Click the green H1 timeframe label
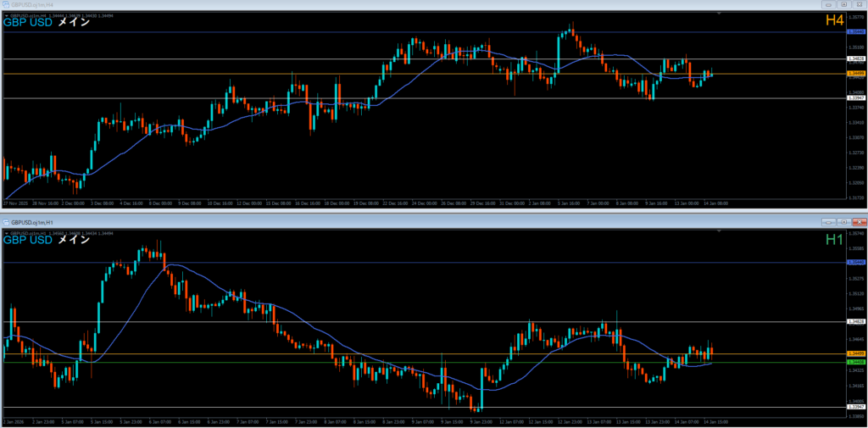This screenshot has height=428, width=868. tap(834, 240)
